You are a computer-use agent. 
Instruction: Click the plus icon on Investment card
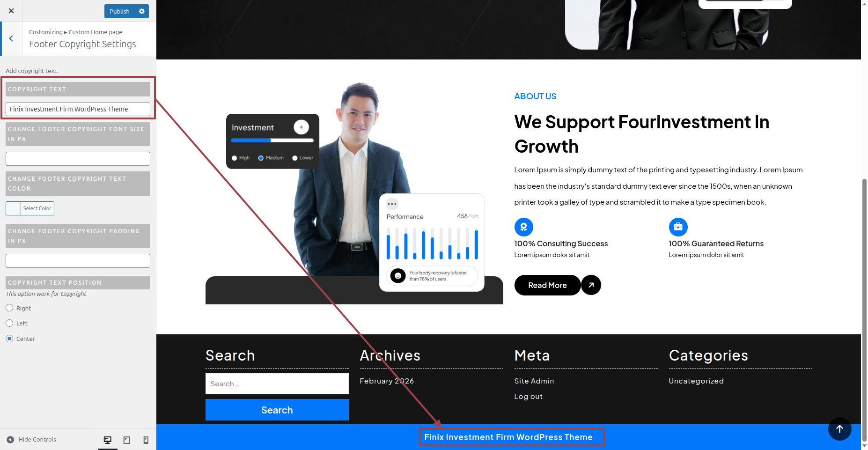[x=302, y=127]
